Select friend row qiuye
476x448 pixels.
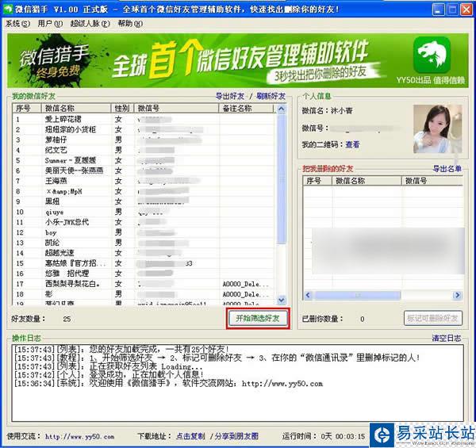(x=144, y=212)
